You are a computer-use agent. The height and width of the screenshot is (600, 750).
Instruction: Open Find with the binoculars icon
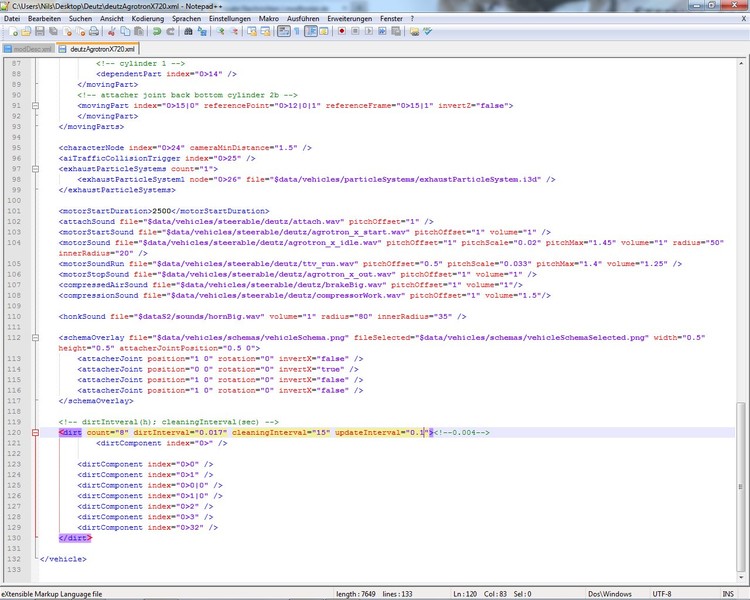(x=188, y=32)
